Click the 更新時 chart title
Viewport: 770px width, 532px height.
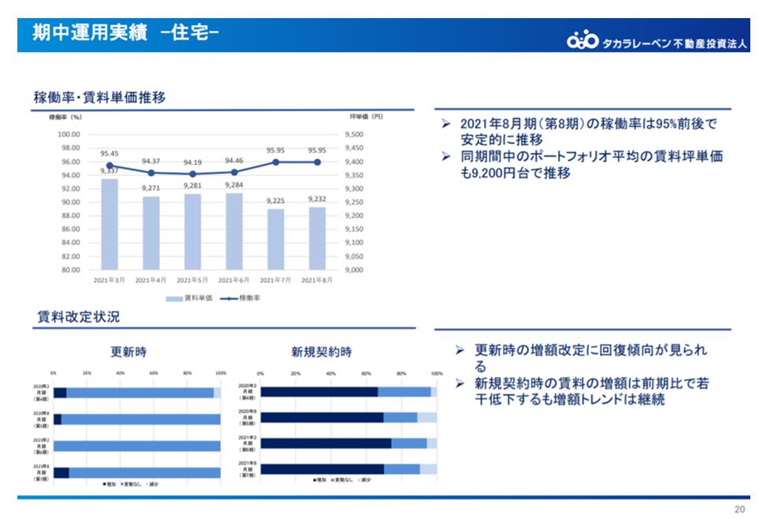(x=128, y=352)
